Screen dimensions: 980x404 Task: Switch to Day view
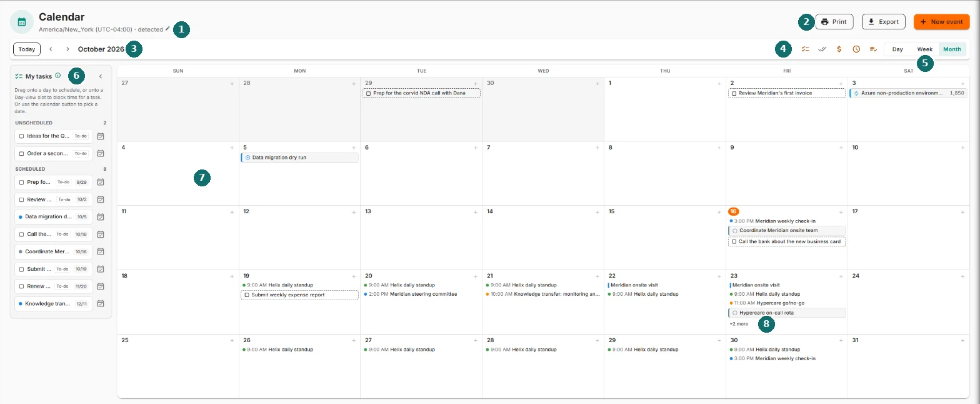point(897,49)
